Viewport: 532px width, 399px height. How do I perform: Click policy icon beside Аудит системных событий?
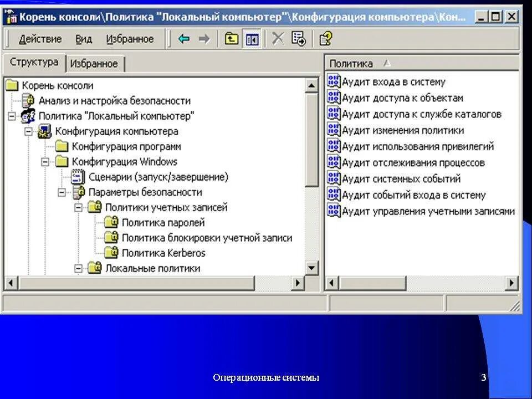334,178
